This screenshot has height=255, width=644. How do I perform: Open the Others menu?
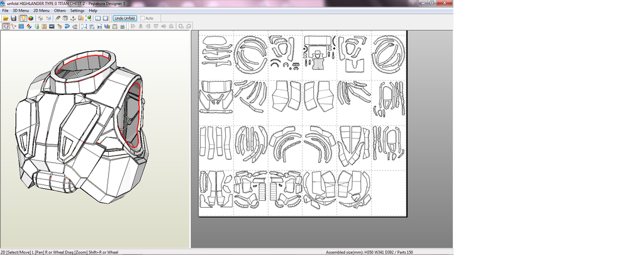click(x=60, y=11)
